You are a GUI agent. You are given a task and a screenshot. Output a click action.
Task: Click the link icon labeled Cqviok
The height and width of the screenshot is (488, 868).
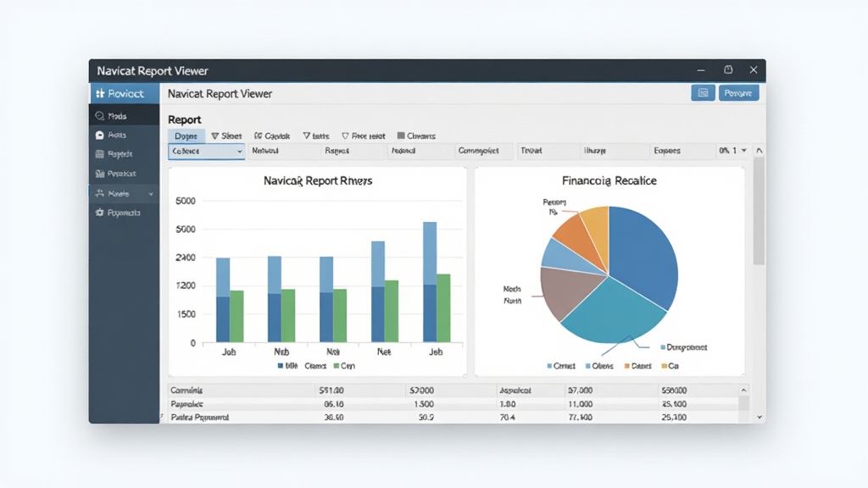click(258, 136)
